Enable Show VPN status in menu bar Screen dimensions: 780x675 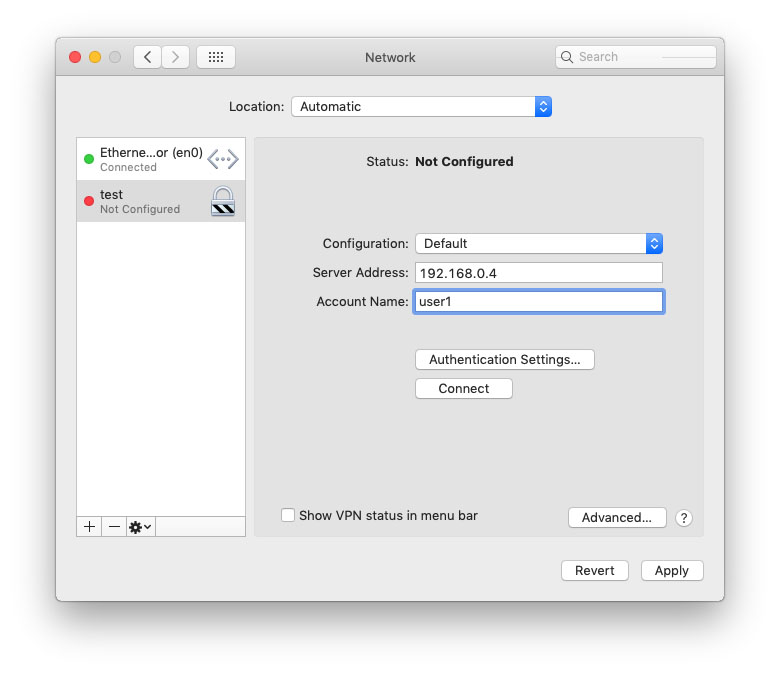[x=288, y=515]
